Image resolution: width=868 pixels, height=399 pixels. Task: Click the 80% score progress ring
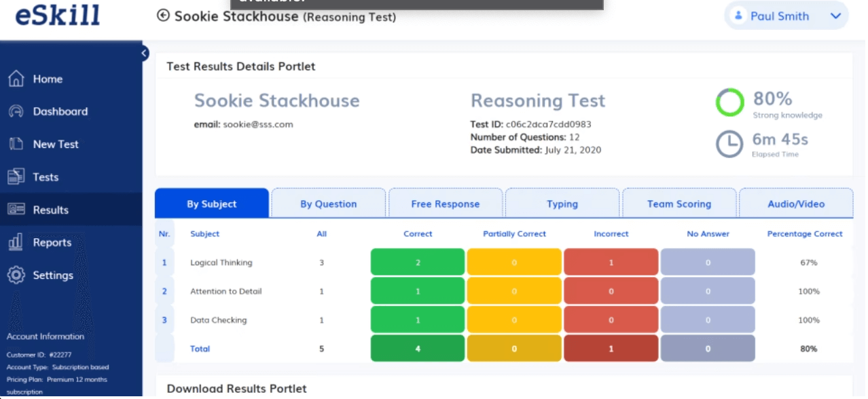click(x=730, y=102)
